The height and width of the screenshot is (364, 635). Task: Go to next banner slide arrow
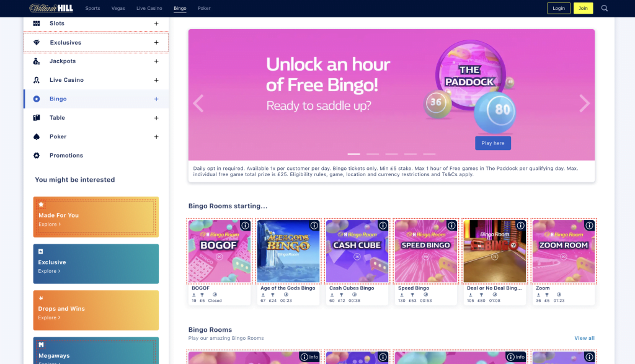coord(584,104)
